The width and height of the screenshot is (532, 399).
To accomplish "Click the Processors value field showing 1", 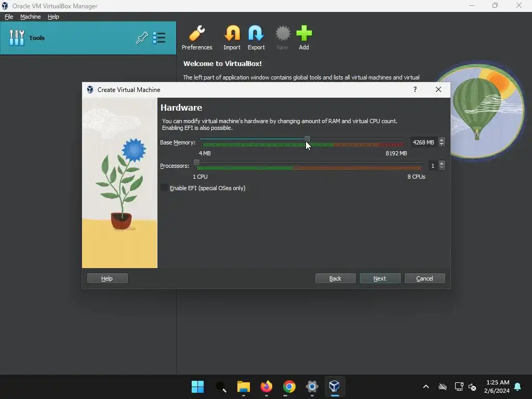I will [433, 166].
